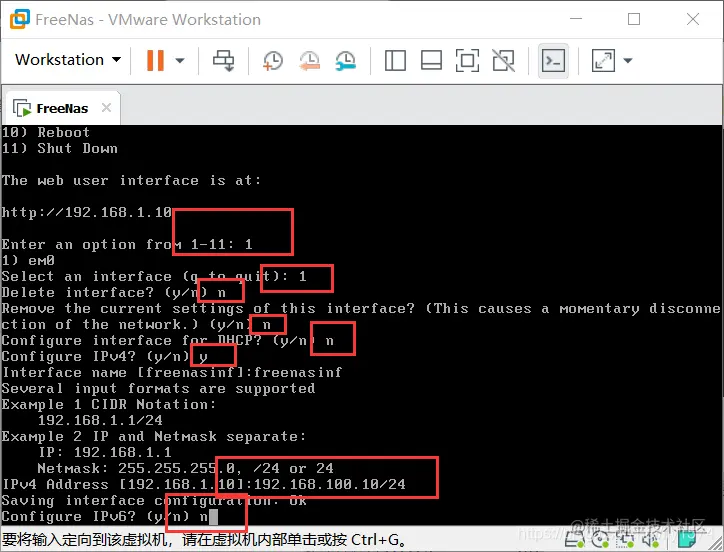This screenshot has height=552, width=724.
Task: Click the http://192.168.1.10 console text
Action: 86,212
